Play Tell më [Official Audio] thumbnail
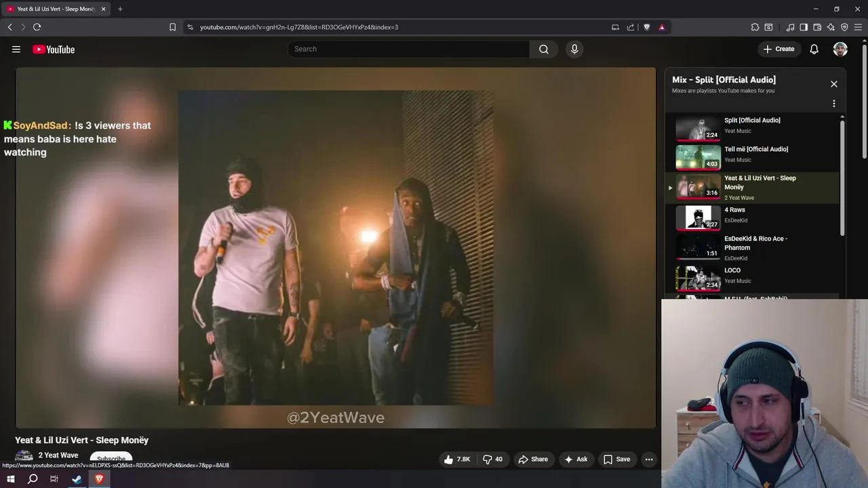This screenshot has width=868, height=488. (x=698, y=157)
